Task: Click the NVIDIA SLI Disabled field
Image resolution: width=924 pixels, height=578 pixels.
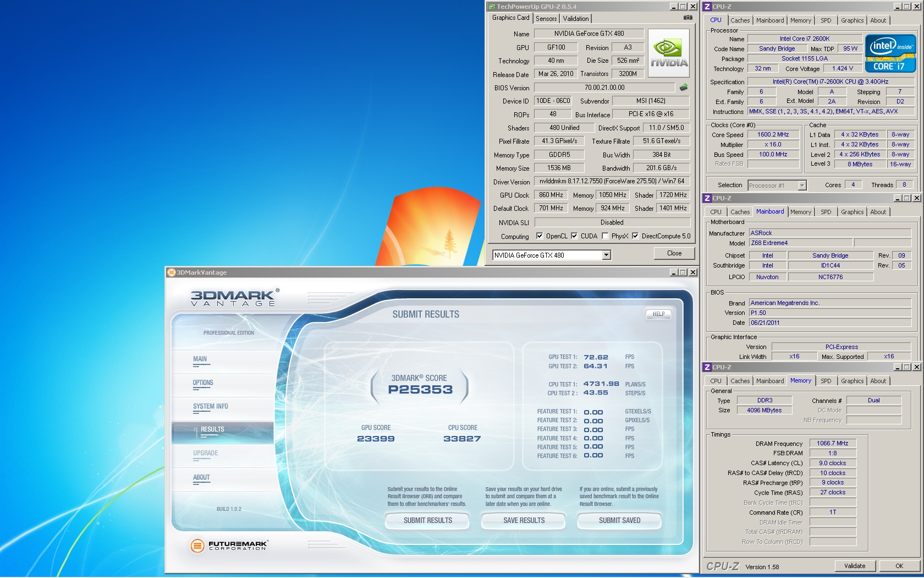Action: point(612,222)
